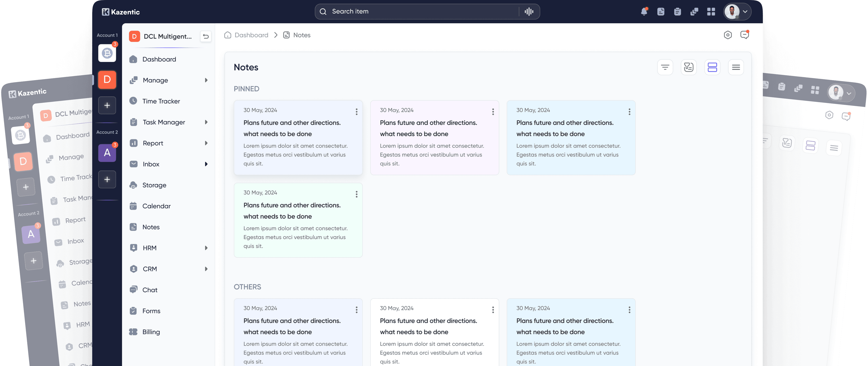Expand the Manage submenu arrow
The image size is (868, 366).
pyautogui.click(x=206, y=80)
